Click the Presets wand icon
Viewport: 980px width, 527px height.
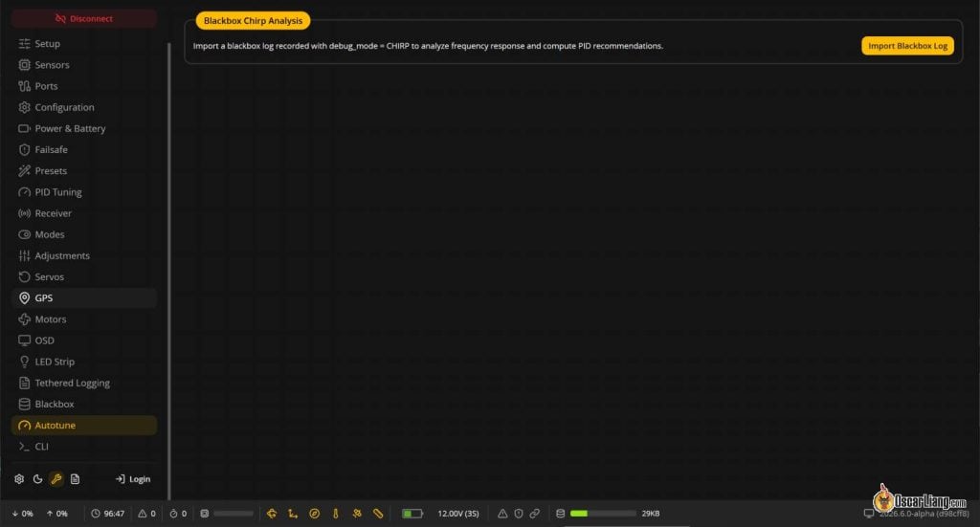point(24,171)
